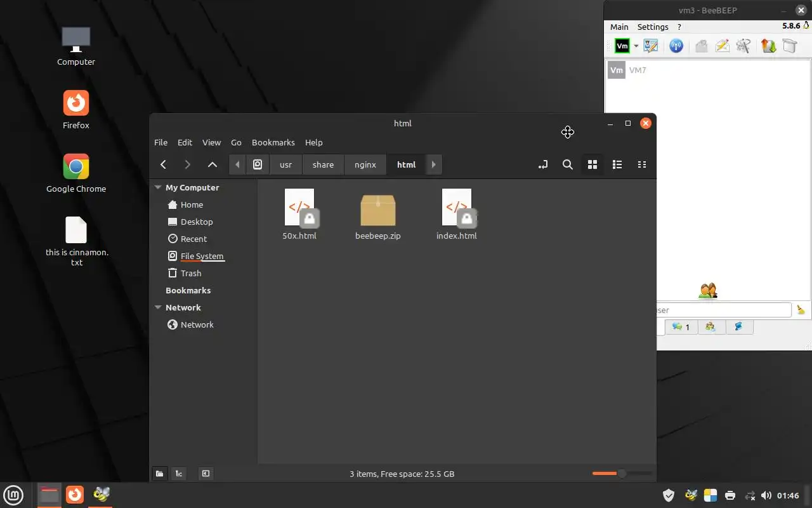The image size is (812, 508).
Task: Open the Computer desktop icon
Action: coord(76,46)
